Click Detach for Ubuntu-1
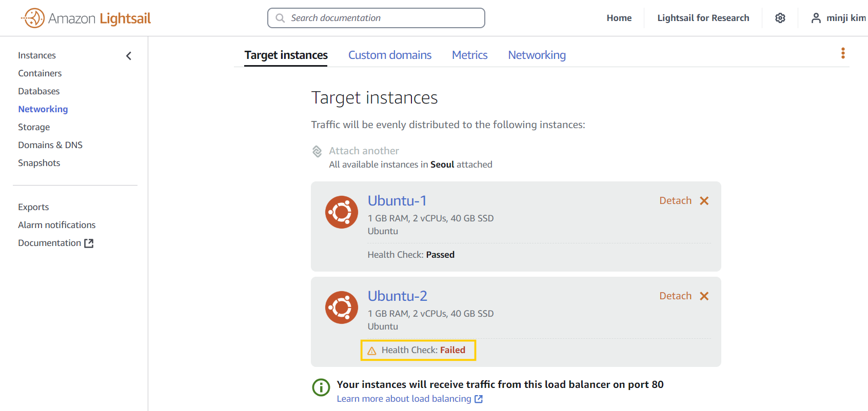The image size is (868, 411). [675, 201]
